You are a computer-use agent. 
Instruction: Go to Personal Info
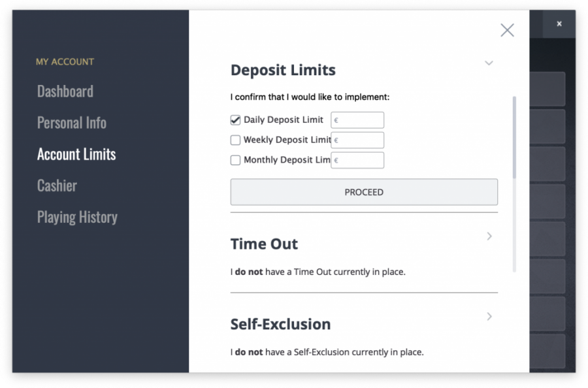(x=72, y=123)
